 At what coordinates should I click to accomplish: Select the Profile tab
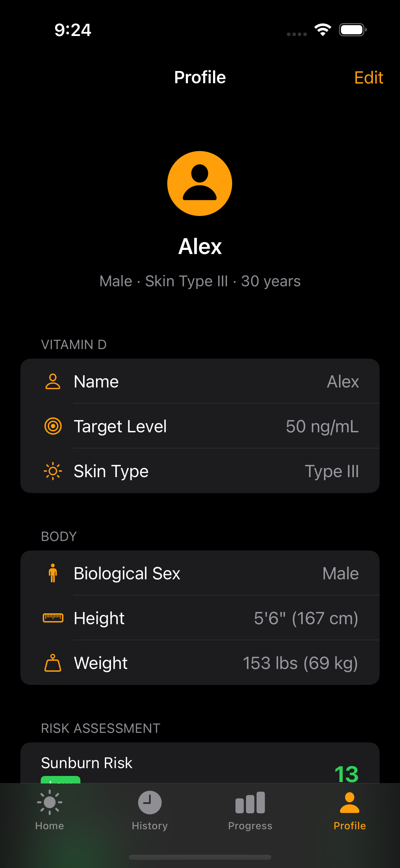pyautogui.click(x=350, y=810)
